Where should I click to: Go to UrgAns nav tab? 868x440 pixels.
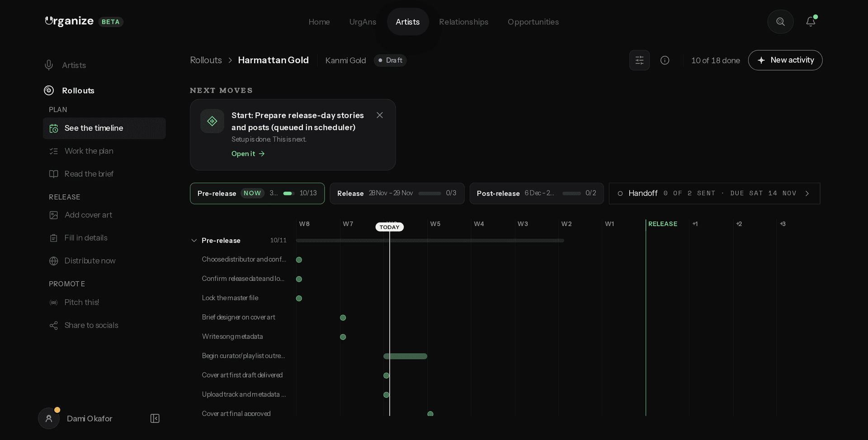point(363,22)
